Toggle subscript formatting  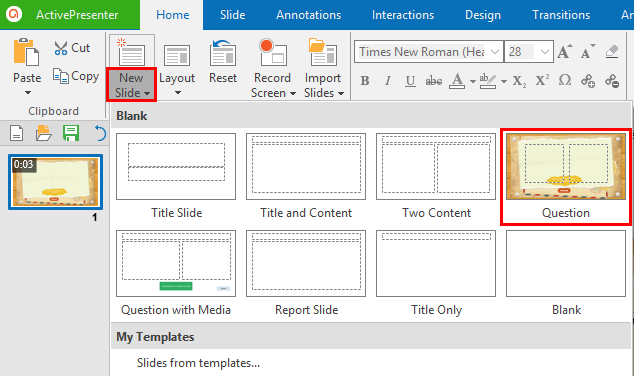520,81
